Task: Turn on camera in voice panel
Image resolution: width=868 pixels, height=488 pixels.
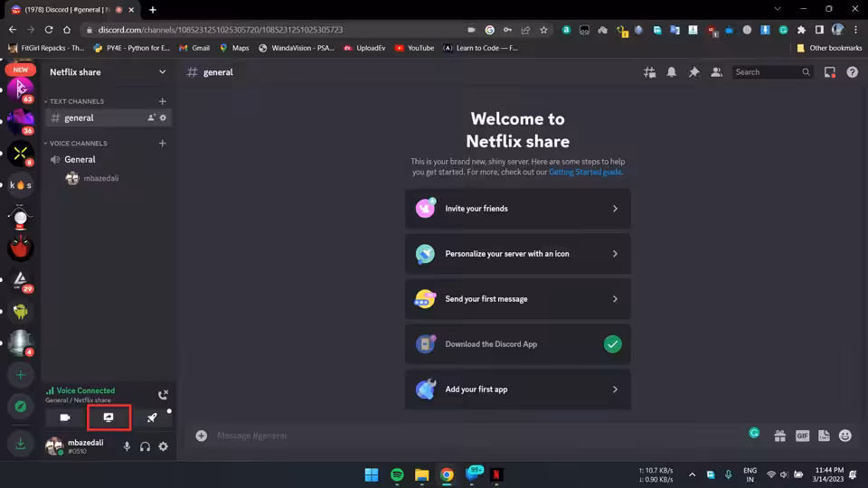Action: [x=65, y=418]
